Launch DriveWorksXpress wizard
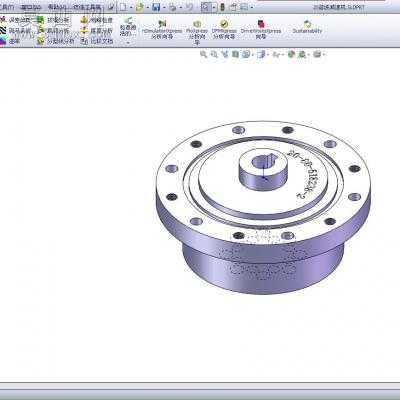 click(x=261, y=30)
